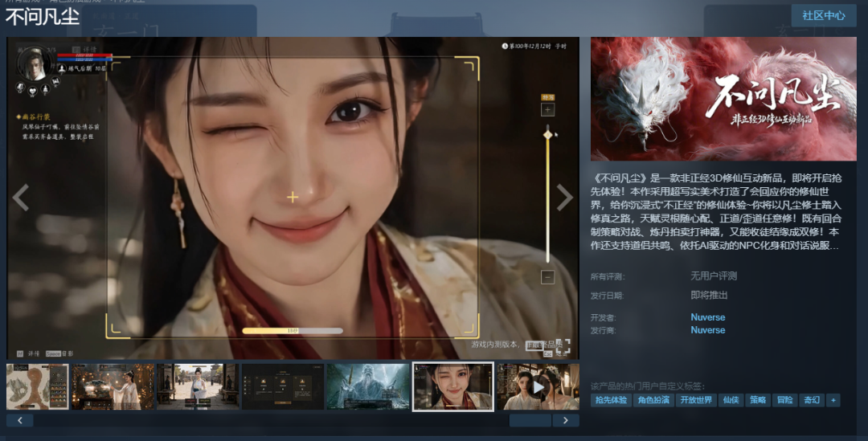Select the 抢先体验 tag
The height and width of the screenshot is (441, 868).
pos(611,400)
